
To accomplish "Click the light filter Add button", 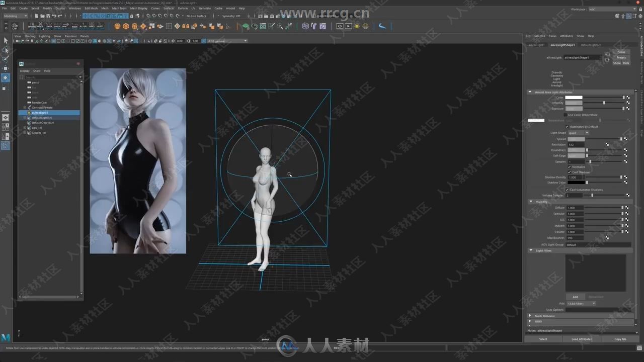I will pyautogui.click(x=575, y=297).
